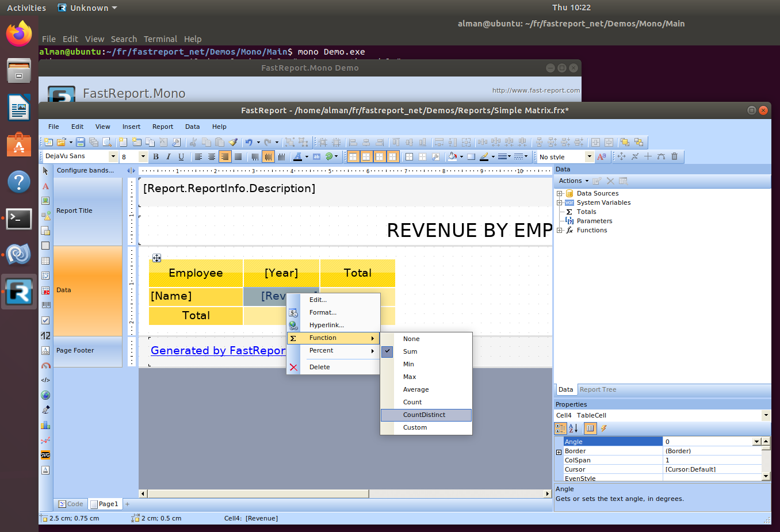The width and height of the screenshot is (780, 532).
Task: Expand the Functions tree node
Action: (x=559, y=231)
